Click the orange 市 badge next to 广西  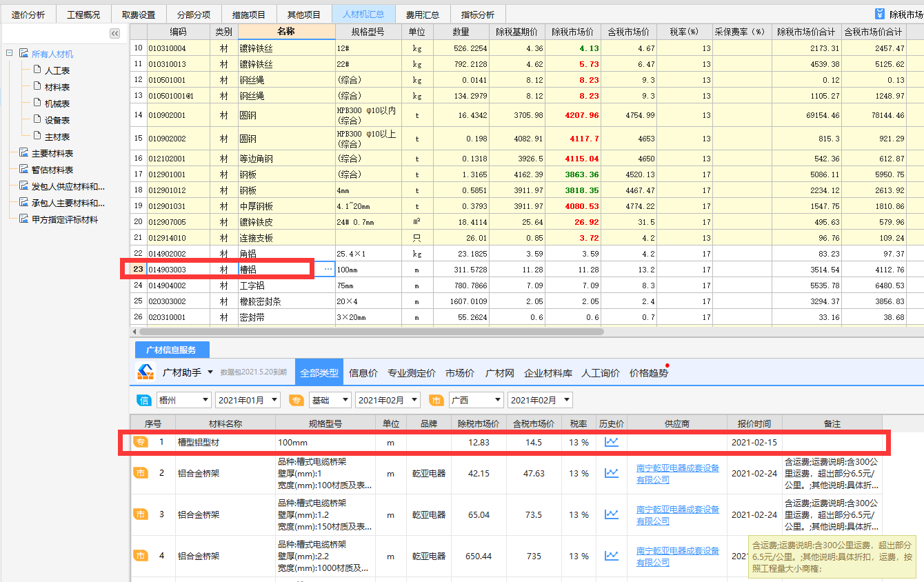(x=436, y=400)
